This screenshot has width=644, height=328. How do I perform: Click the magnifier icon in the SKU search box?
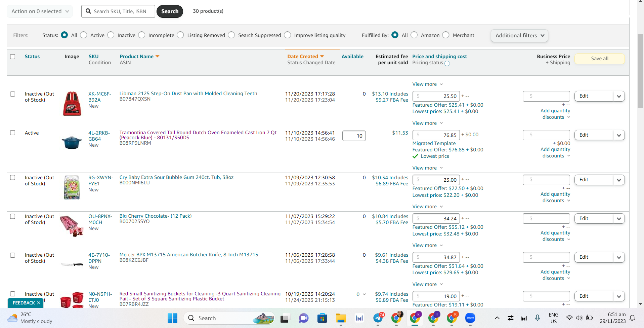(88, 11)
